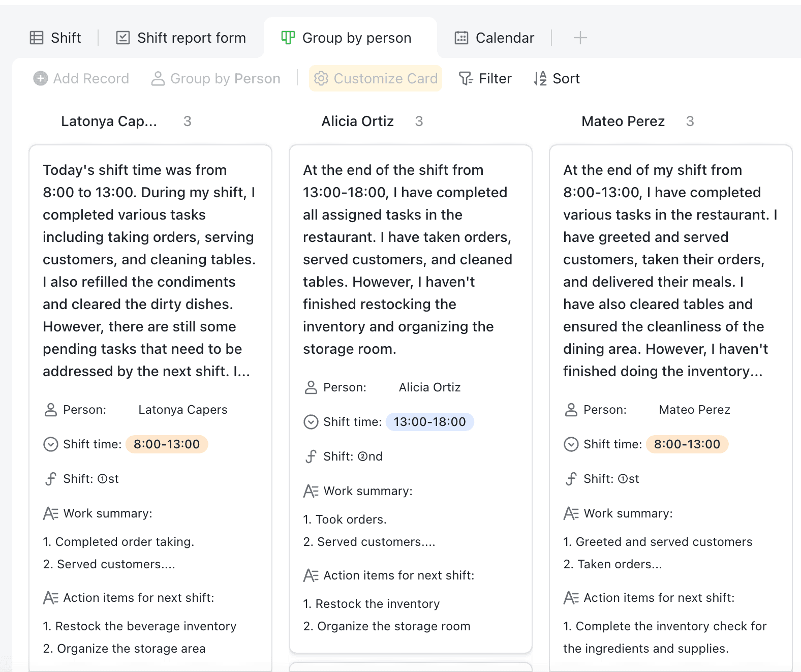
Task: Click the Sort arrows icon
Action: click(x=540, y=78)
